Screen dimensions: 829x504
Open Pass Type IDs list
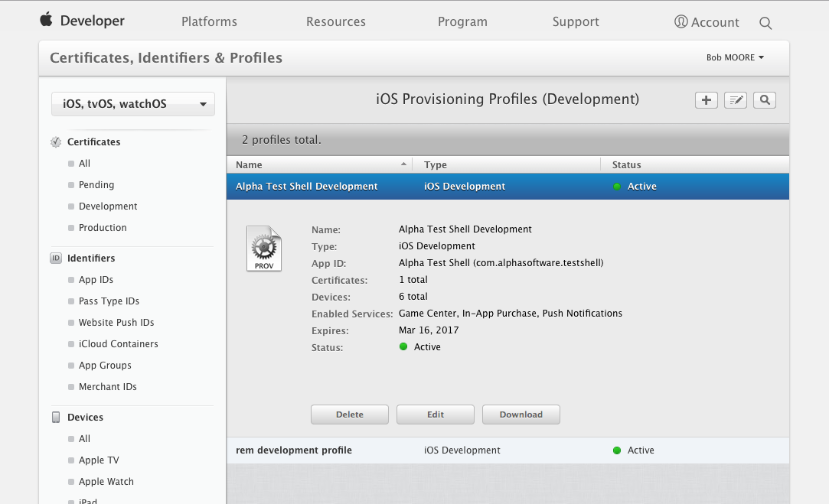(109, 301)
